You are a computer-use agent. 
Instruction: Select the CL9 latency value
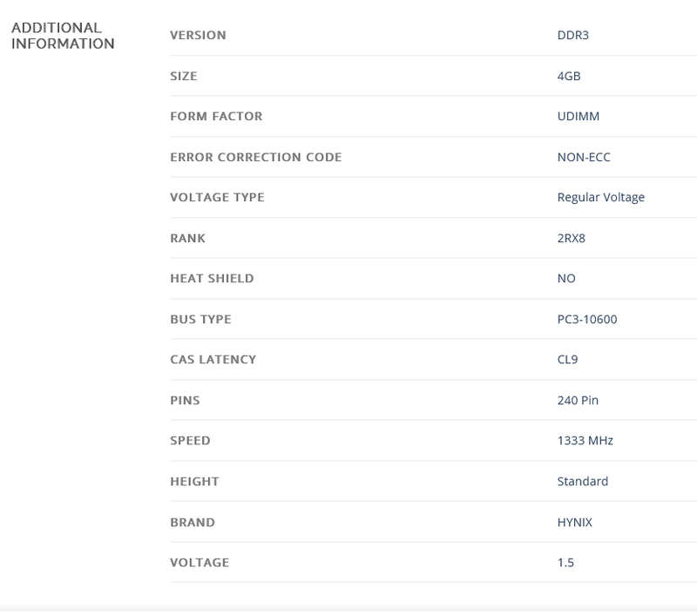567,360
